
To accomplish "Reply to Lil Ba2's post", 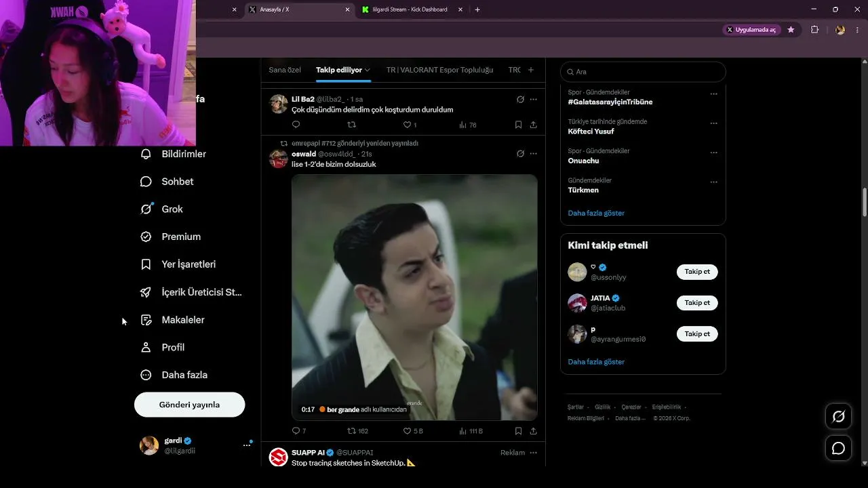I will 296,125.
